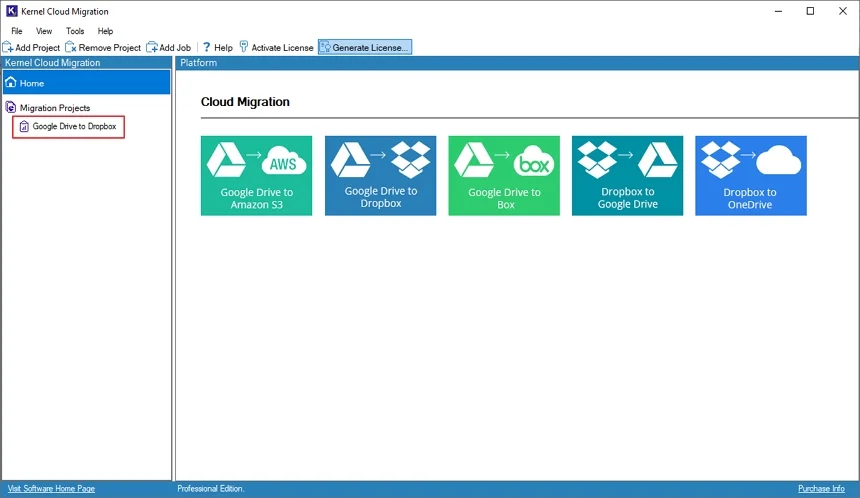Maximize the Kernel Cloud Migration window
860x498 pixels.
pos(810,11)
